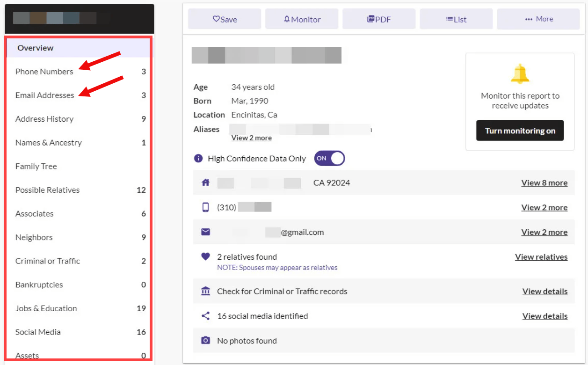Click the yellow bell monitoring icon
This screenshot has height=365, width=588.
tap(520, 74)
